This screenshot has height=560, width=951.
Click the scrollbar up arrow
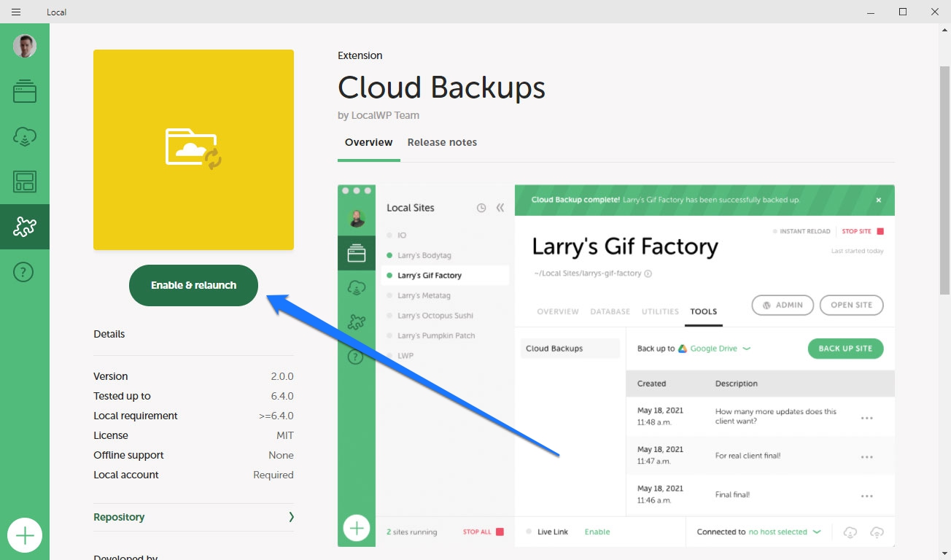pyautogui.click(x=944, y=30)
